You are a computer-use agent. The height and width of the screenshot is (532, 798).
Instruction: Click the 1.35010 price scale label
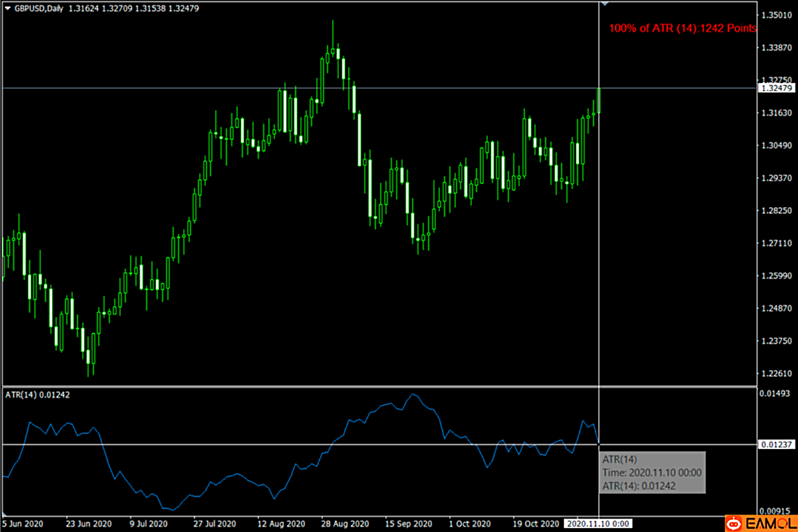tap(777, 15)
